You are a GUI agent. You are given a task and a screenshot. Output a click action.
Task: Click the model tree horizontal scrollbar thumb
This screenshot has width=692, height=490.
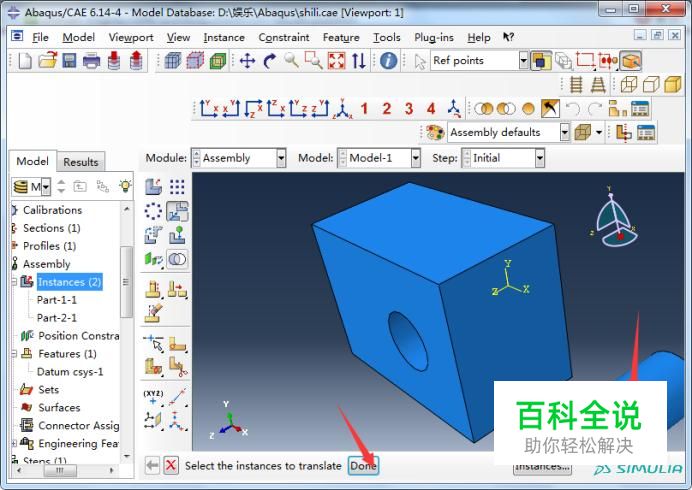click(x=60, y=471)
